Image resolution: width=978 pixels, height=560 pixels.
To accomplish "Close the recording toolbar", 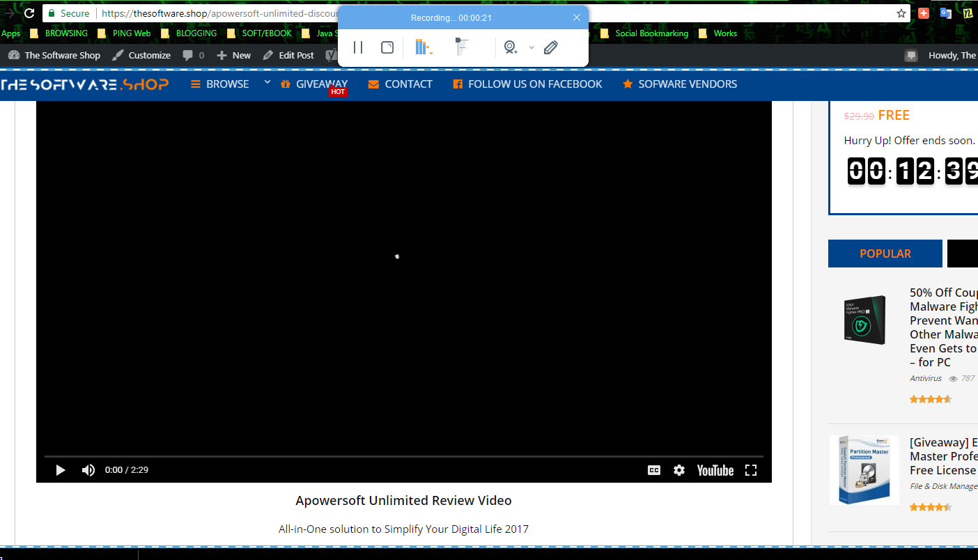I will coord(577,17).
